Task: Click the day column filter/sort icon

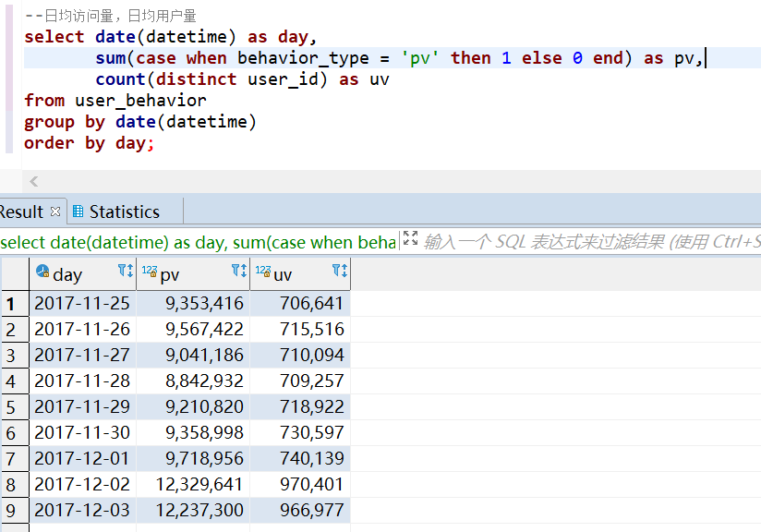Action: pos(126,271)
